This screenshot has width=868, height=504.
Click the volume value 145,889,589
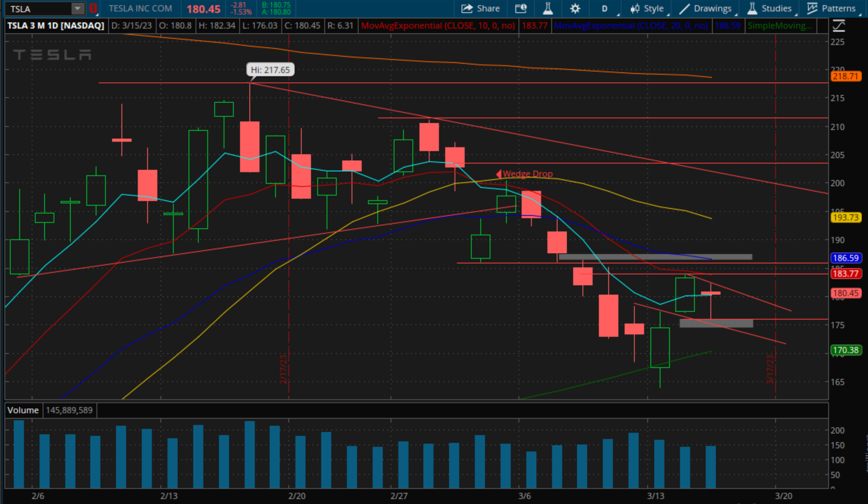pyautogui.click(x=69, y=410)
